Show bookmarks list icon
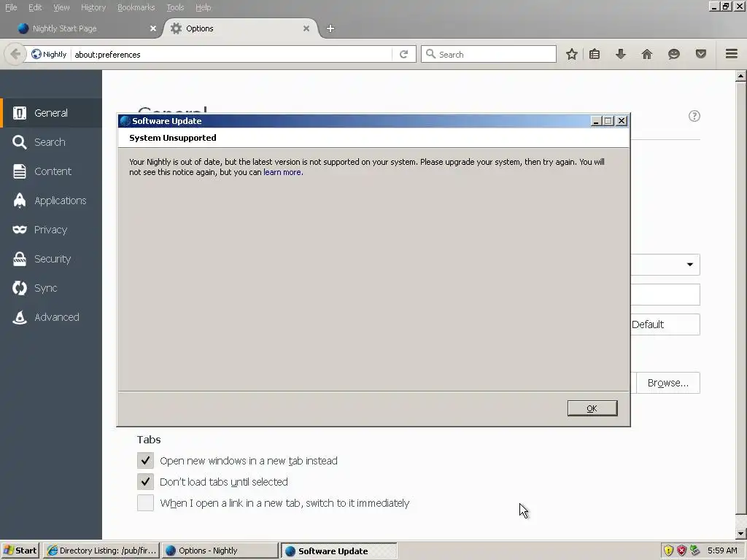Viewport: 747px width, 560px height. click(x=594, y=54)
